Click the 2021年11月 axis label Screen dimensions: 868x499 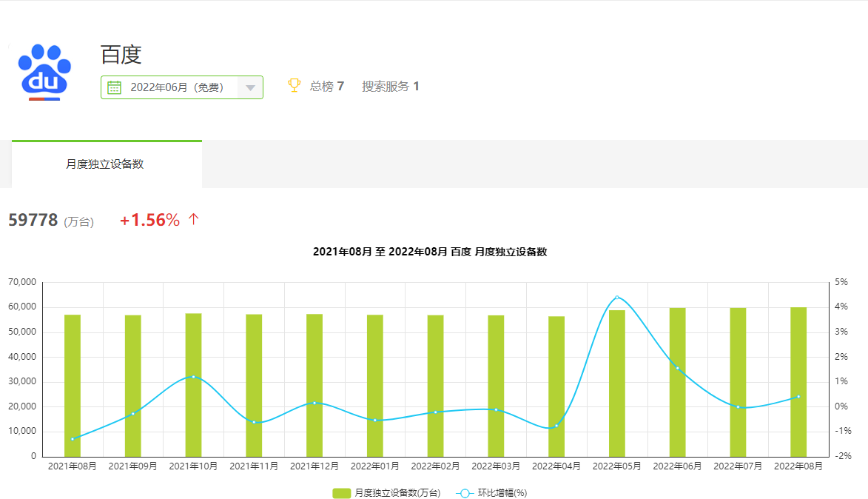click(254, 466)
